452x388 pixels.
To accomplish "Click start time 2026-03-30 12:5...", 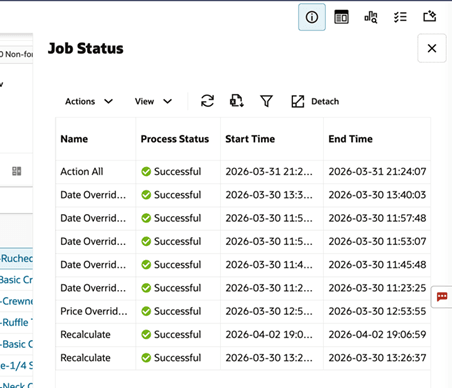I will [x=269, y=311].
